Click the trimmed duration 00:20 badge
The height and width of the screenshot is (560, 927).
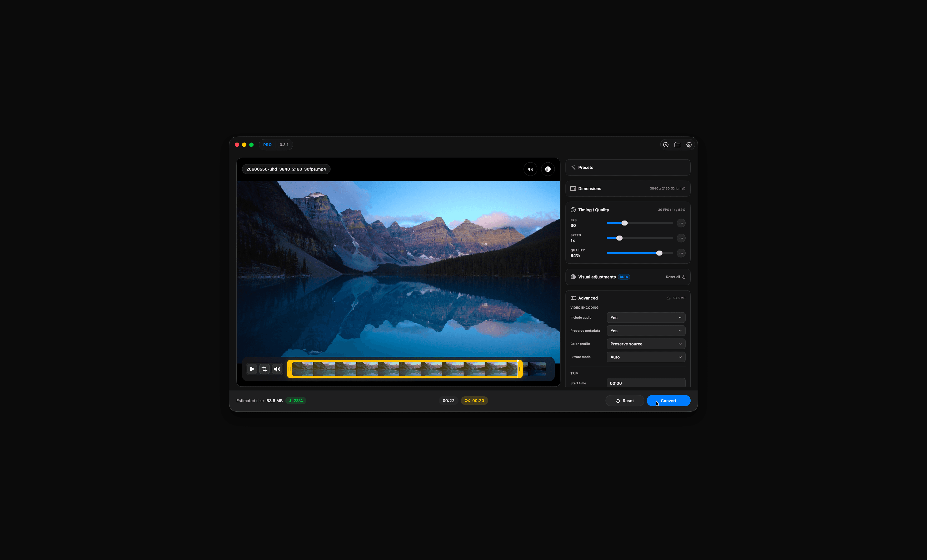pos(474,401)
